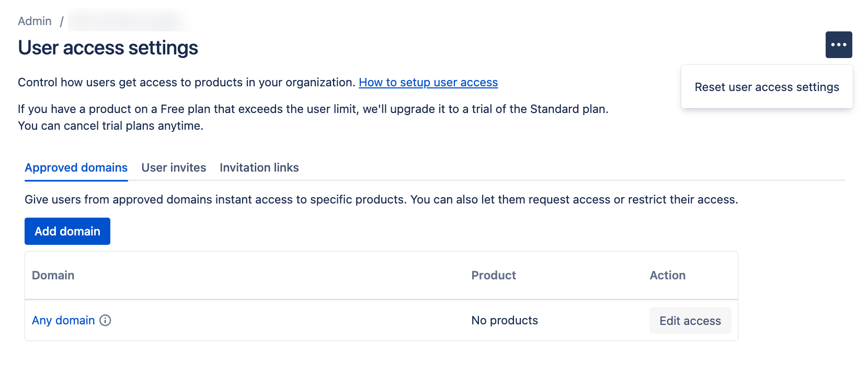Click the Product column header
This screenshot has height=384, width=868.
point(493,275)
